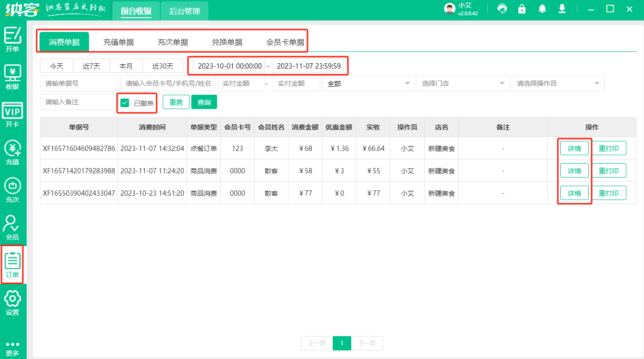This screenshot has height=359, width=644.
Task: Click 详情 on order XF16571604609482786
Action: click(x=574, y=148)
